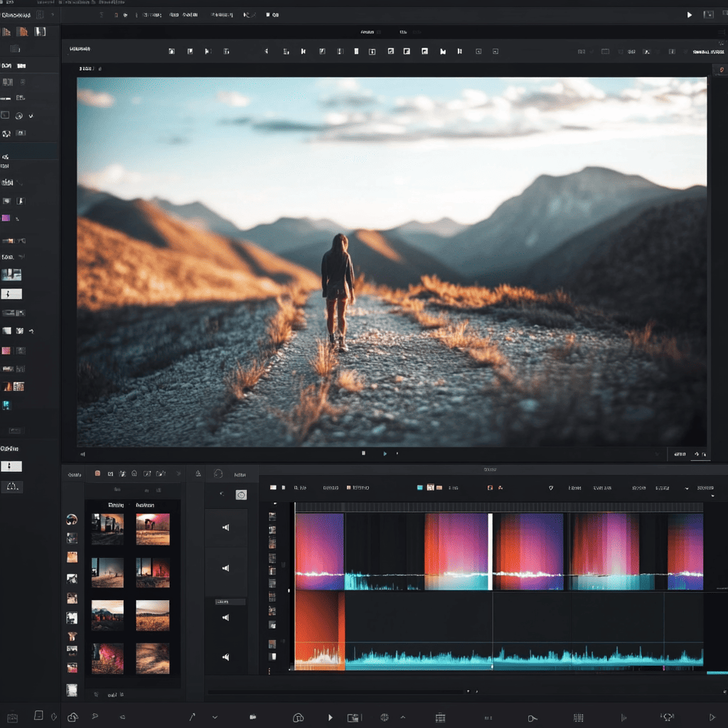Mute the bottom audio track's speaker toggle
The image size is (728, 728).
(226, 656)
